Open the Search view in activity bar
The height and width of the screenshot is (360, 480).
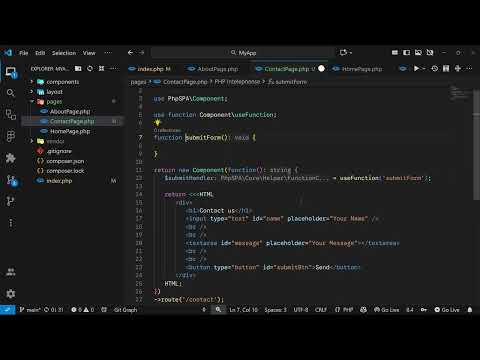(11, 93)
